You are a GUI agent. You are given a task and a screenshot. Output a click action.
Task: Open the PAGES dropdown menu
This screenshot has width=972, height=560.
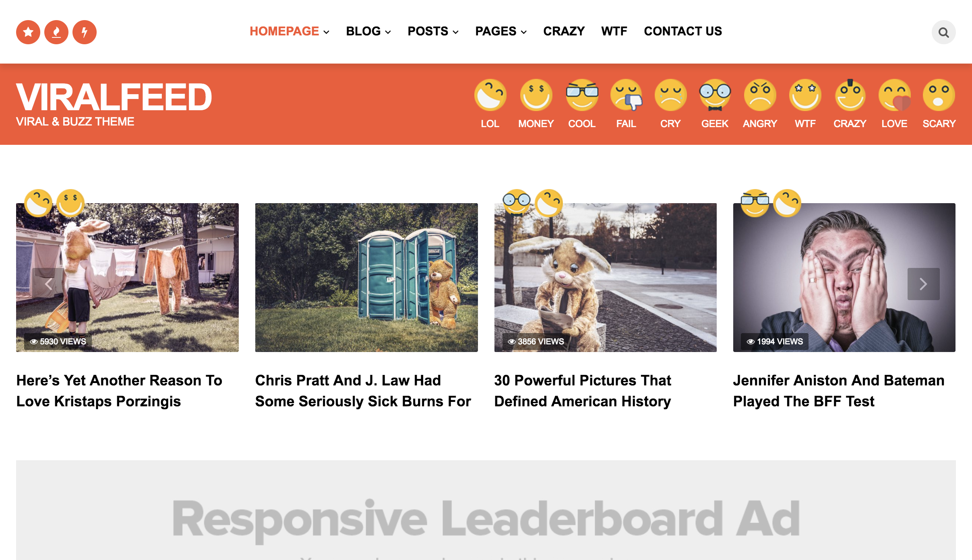(x=500, y=31)
